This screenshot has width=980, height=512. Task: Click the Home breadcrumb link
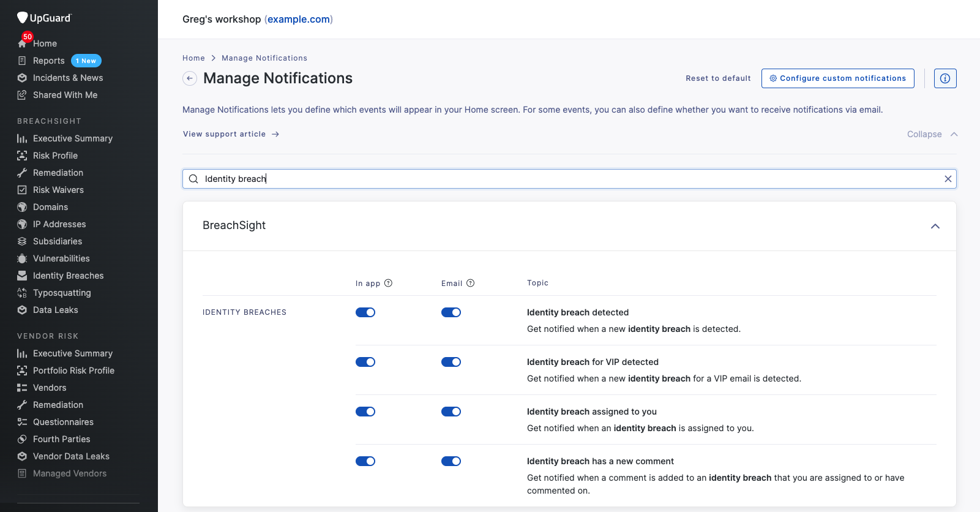[193, 58]
